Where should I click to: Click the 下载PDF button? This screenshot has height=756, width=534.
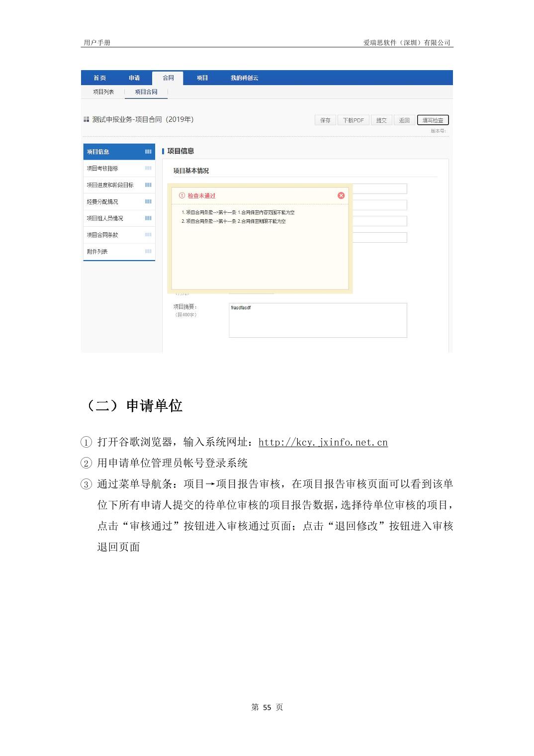(x=353, y=120)
